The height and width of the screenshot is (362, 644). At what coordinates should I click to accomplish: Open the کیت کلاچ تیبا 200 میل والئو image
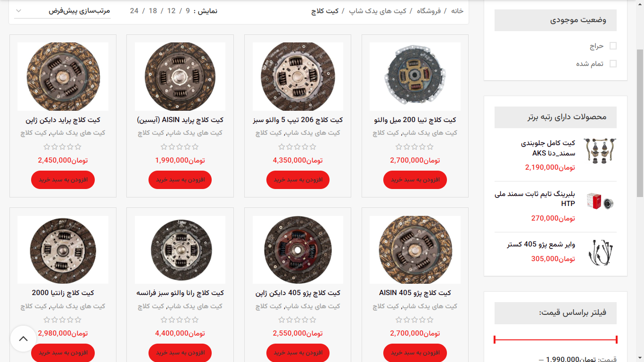click(x=415, y=77)
